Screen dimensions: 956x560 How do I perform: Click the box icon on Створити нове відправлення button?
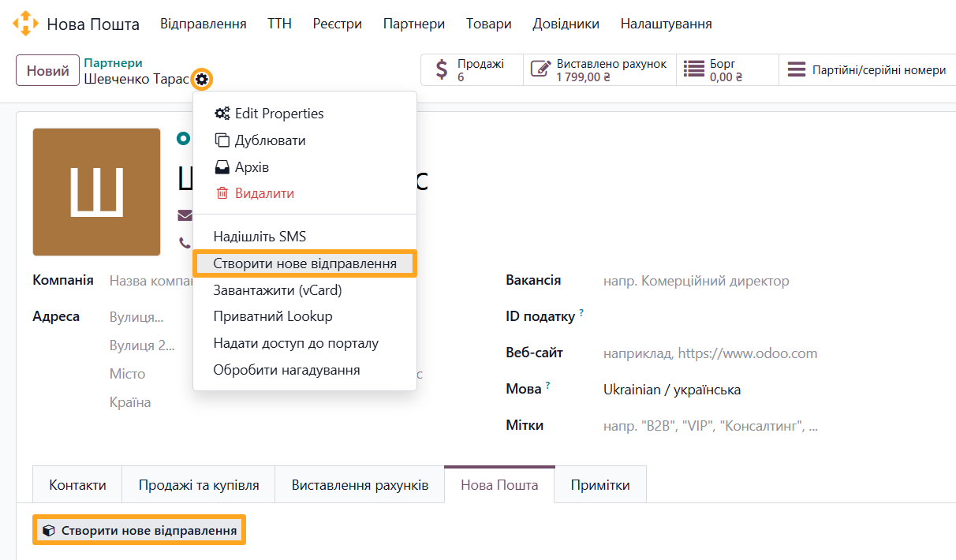(x=49, y=531)
